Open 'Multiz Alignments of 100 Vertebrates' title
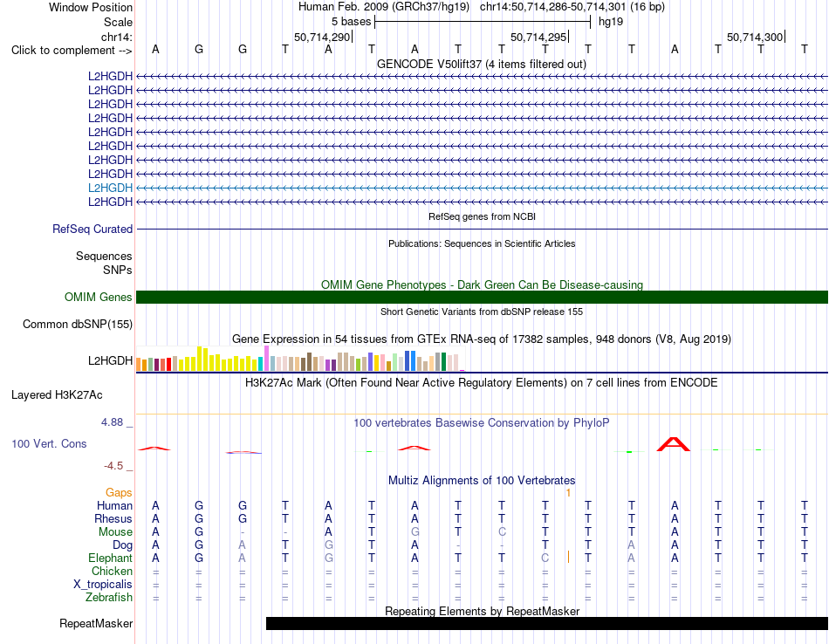Image resolution: width=829 pixels, height=644 pixels. (482, 481)
